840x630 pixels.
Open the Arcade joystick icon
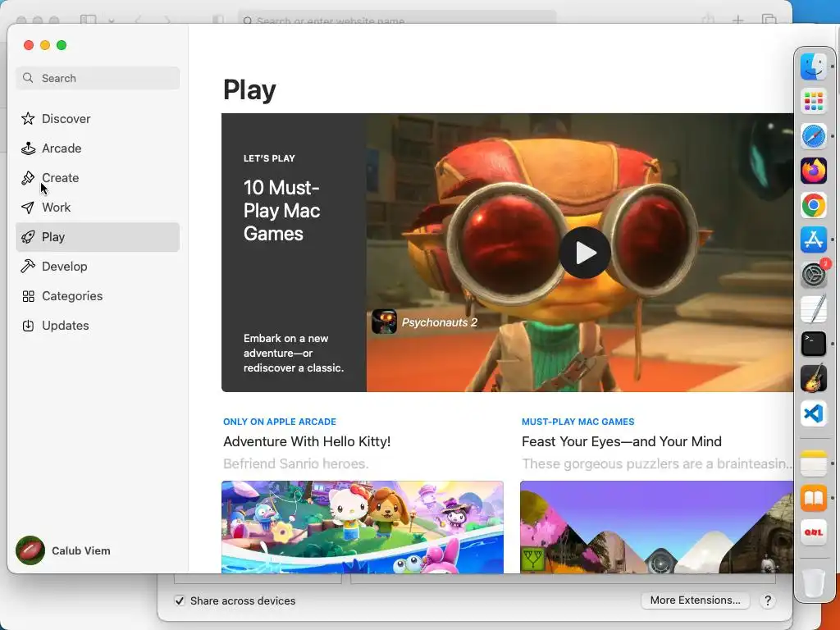(28, 148)
